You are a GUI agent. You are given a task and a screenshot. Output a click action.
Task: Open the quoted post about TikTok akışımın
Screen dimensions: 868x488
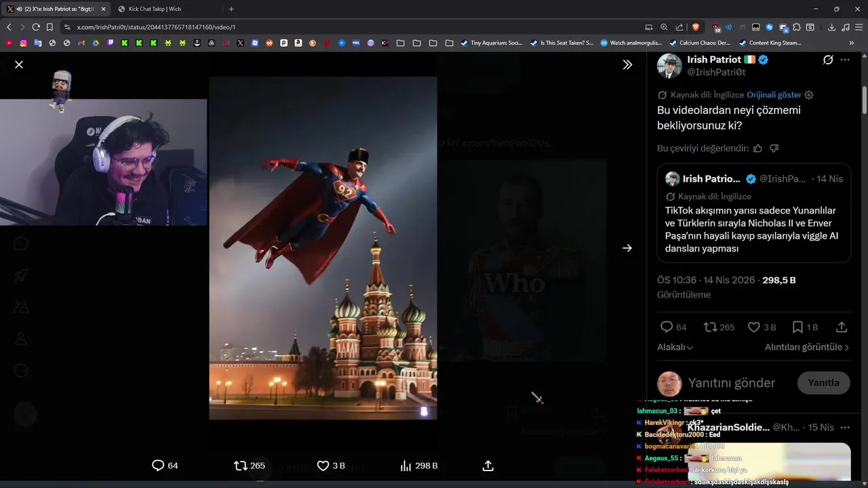[754, 213]
